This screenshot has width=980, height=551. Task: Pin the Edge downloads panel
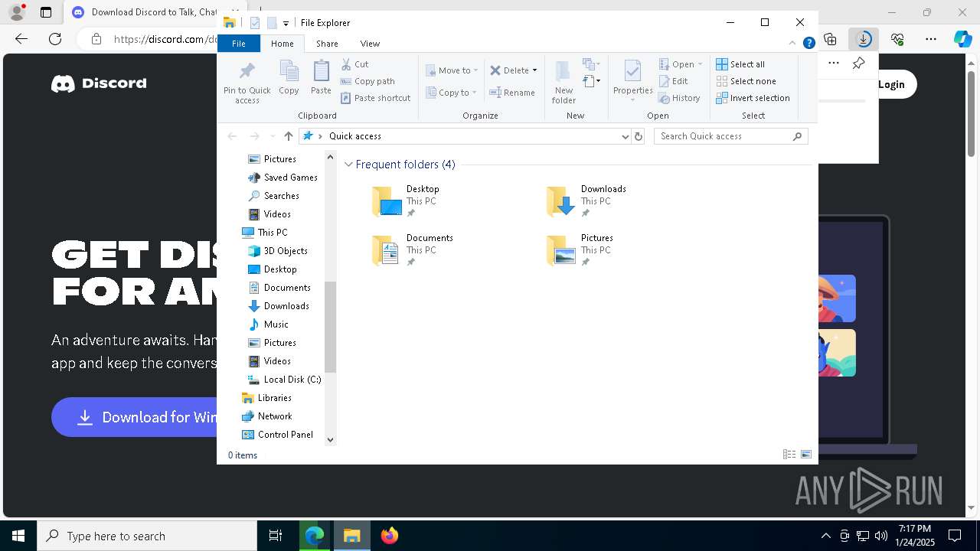coord(859,64)
